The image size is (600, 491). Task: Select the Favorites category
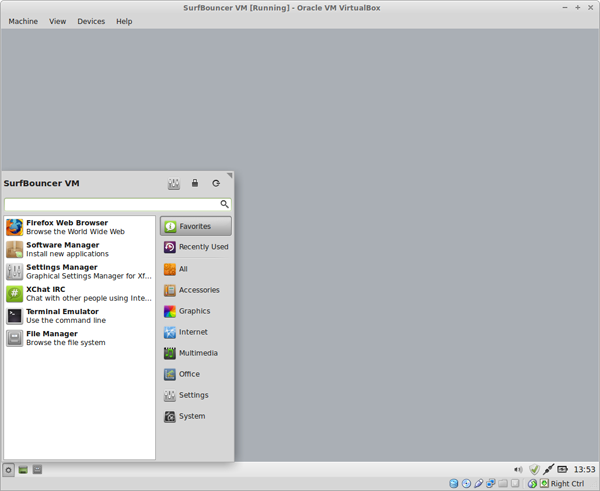[196, 226]
